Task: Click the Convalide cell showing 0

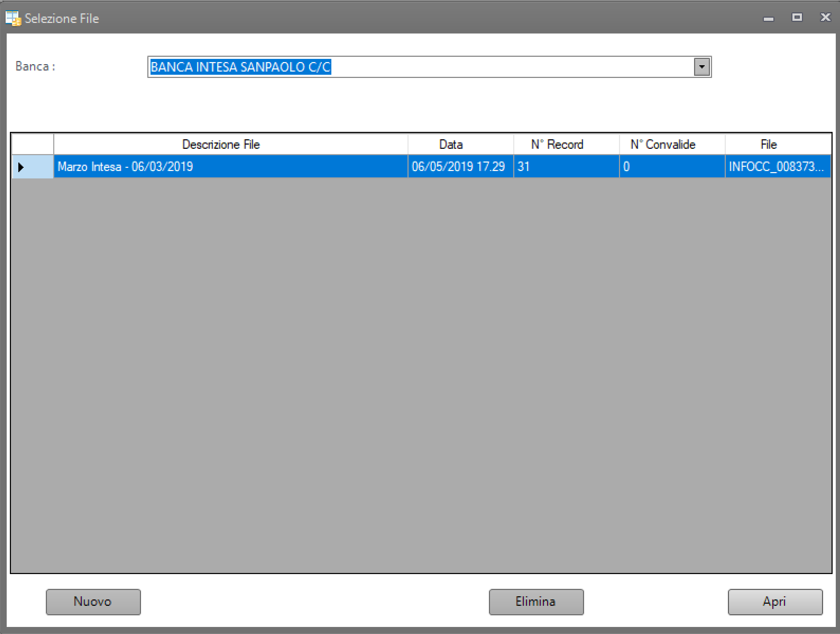Action: (672, 167)
